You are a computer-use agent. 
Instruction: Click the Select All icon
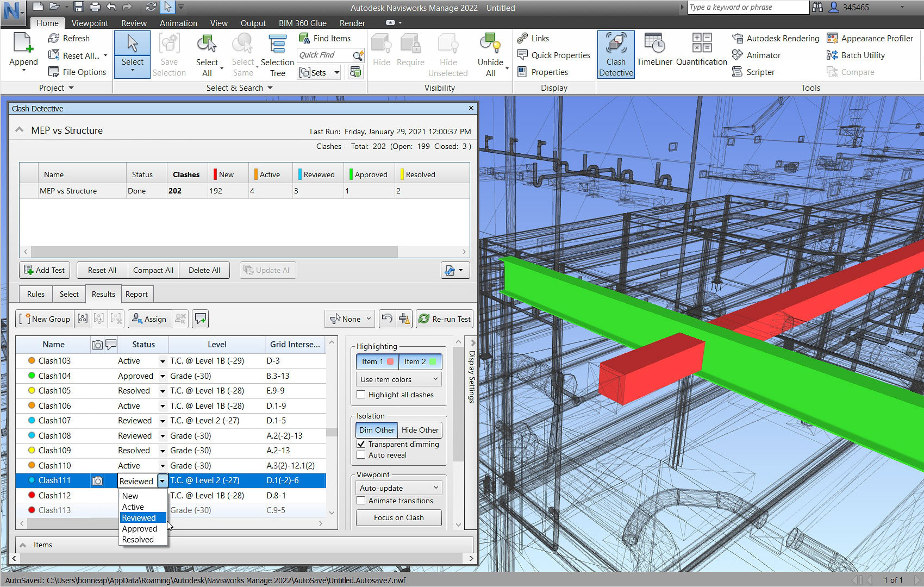(x=207, y=44)
